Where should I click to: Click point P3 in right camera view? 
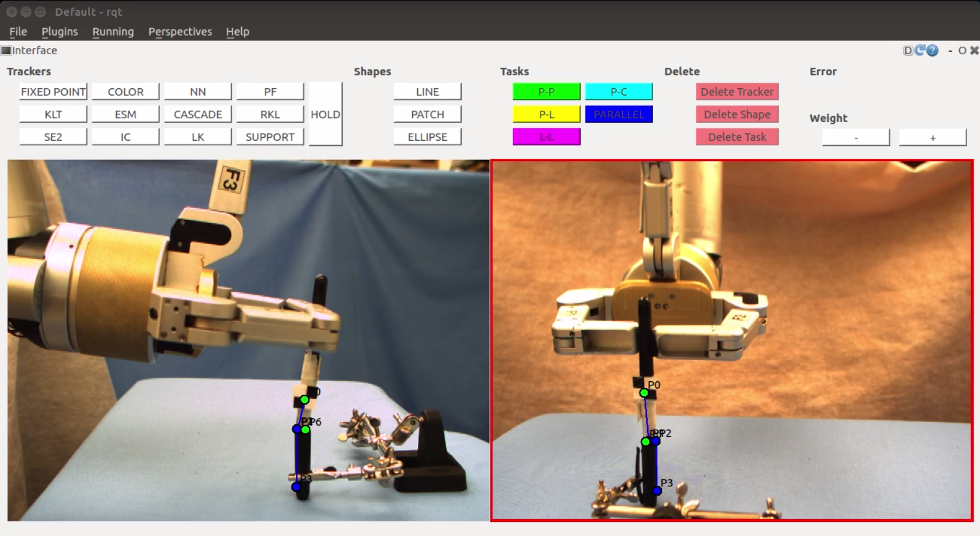(657, 490)
